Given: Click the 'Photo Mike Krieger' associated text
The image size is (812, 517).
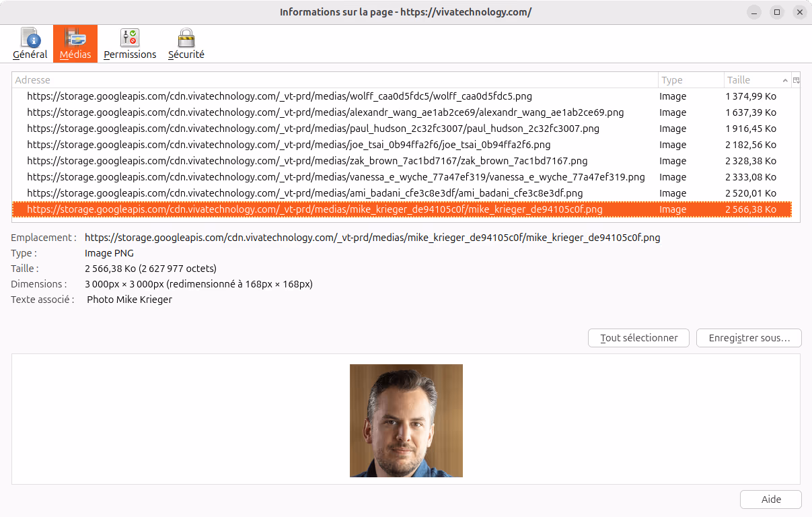Looking at the screenshot, I should (x=129, y=300).
